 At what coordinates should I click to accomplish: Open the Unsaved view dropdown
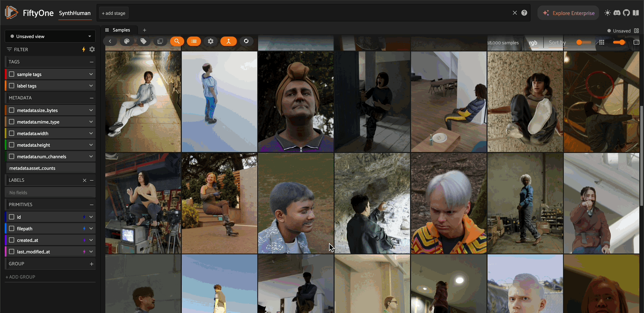[50, 36]
